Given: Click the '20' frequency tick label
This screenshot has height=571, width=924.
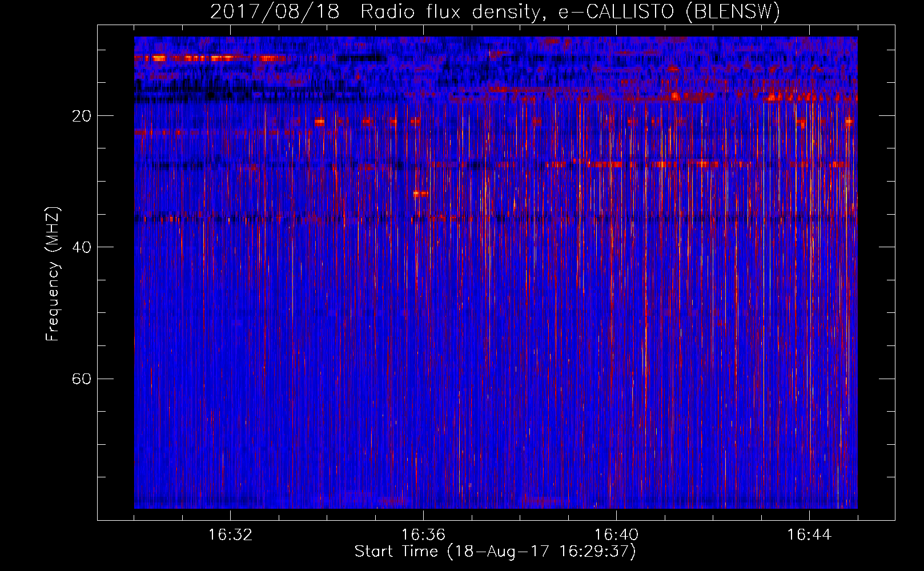Looking at the screenshot, I should coord(82,116).
